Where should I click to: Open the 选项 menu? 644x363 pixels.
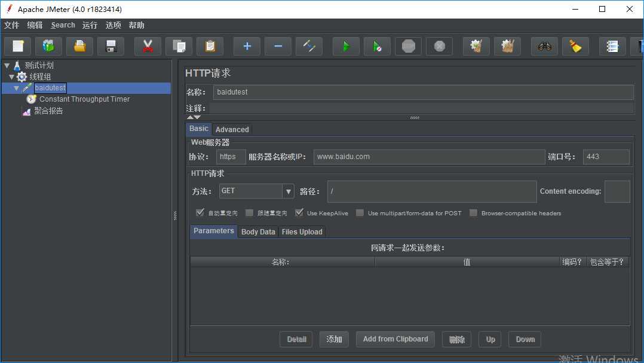[114, 25]
